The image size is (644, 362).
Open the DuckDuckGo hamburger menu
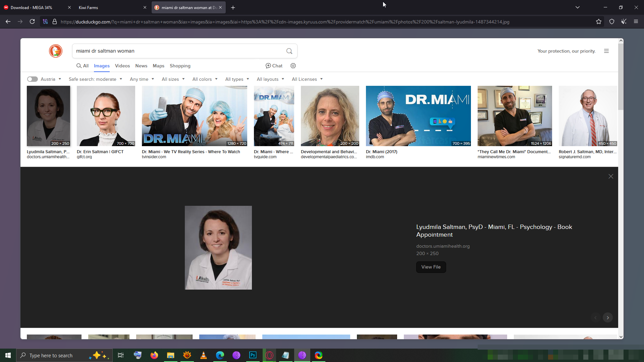pos(606,51)
